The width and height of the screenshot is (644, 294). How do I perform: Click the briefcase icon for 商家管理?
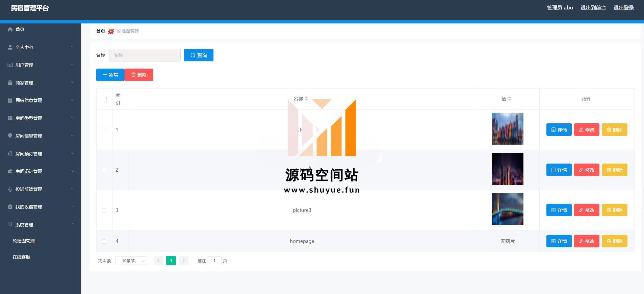coord(10,83)
